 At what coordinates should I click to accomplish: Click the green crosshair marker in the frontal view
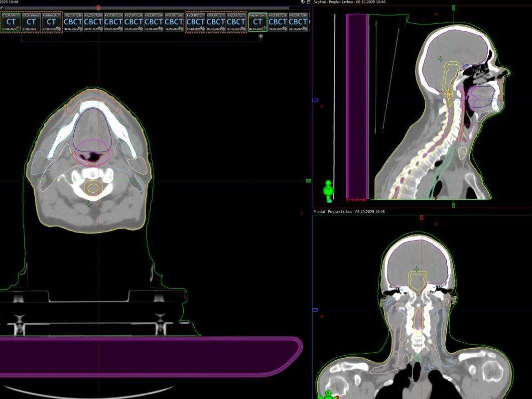416,269
